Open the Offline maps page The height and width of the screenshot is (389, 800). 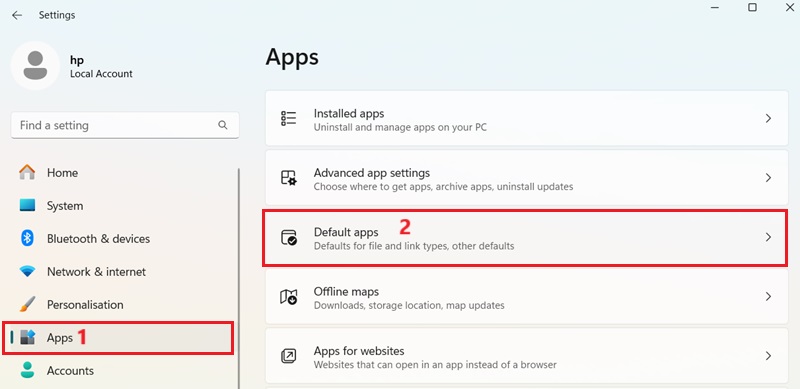point(527,297)
